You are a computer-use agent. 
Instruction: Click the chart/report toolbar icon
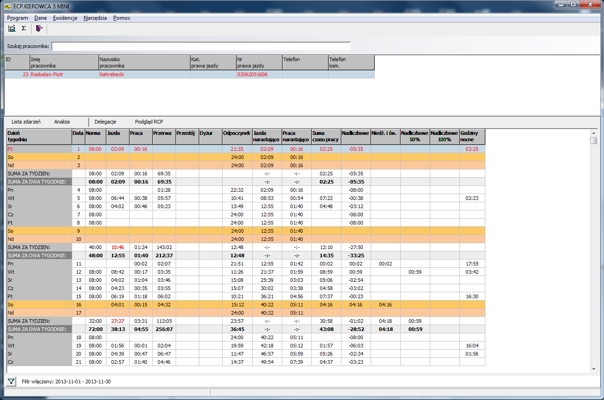pos(12,29)
